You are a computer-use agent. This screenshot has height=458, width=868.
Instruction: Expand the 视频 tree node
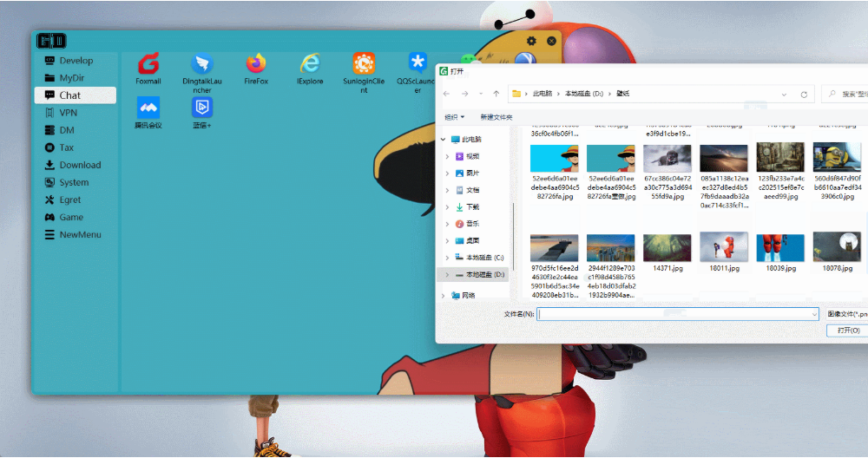tap(447, 156)
